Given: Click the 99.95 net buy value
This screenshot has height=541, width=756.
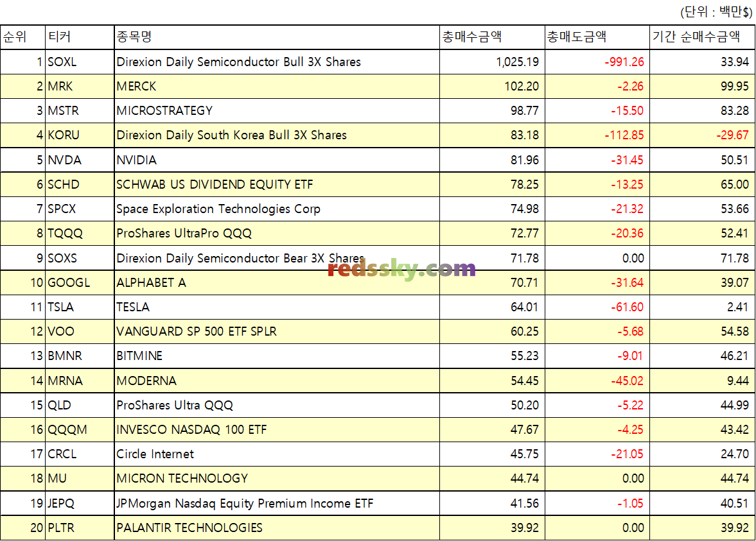Looking at the screenshot, I should point(735,86).
